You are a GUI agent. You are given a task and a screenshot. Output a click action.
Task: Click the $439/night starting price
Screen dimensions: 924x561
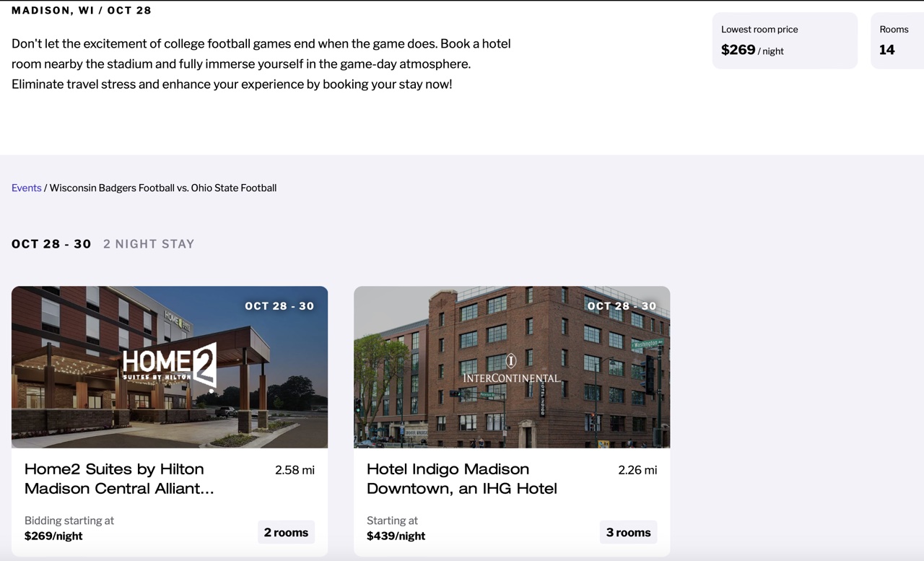(396, 536)
